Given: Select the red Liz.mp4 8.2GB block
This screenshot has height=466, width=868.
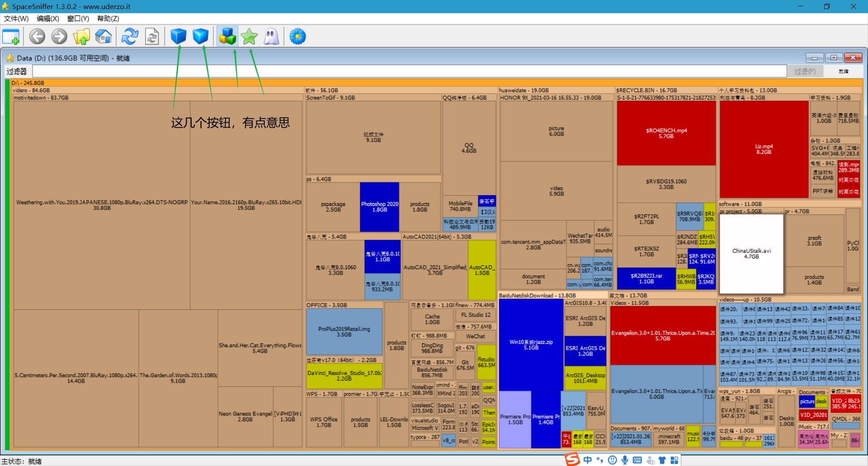Looking at the screenshot, I should (x=764, y=149).
